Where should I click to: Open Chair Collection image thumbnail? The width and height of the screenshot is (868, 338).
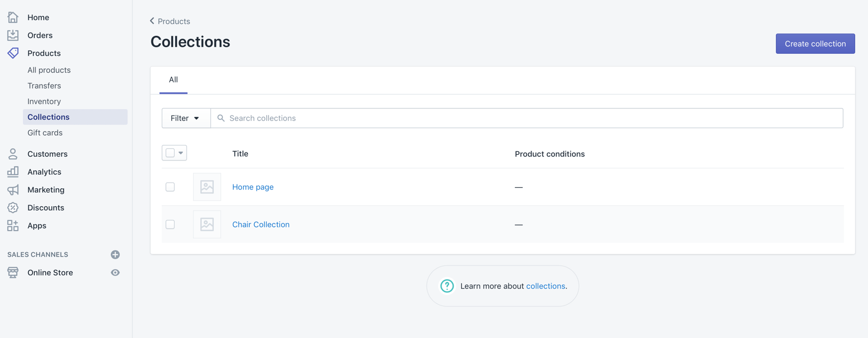[x=207, y=225]
